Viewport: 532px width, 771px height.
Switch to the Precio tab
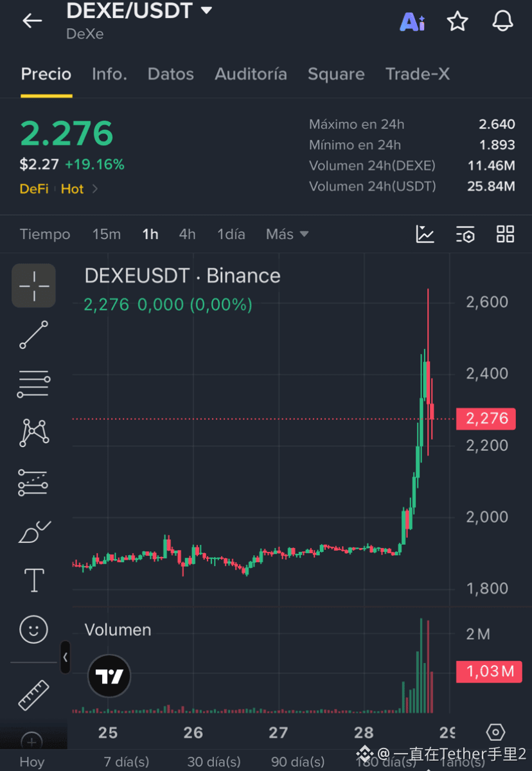(46, 74)
